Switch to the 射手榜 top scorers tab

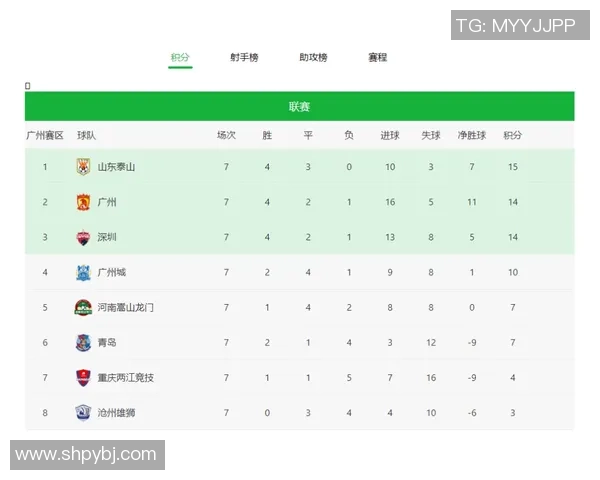tap(244, 58)
